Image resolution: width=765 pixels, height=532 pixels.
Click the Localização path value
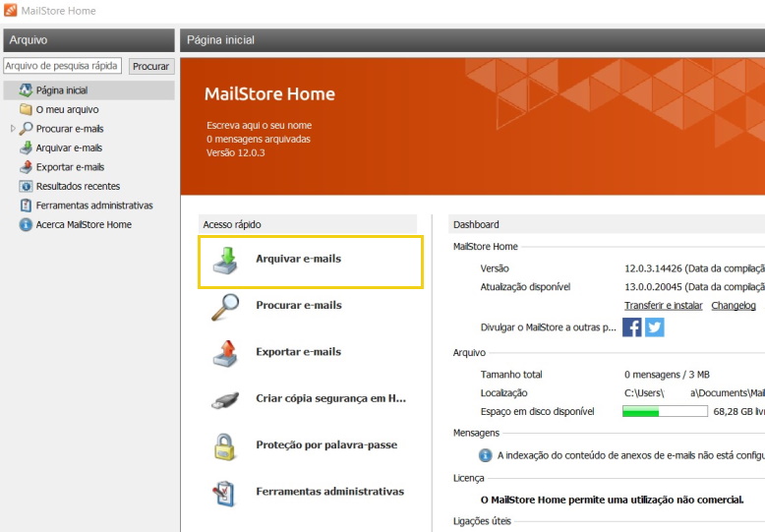click(694, 393)
